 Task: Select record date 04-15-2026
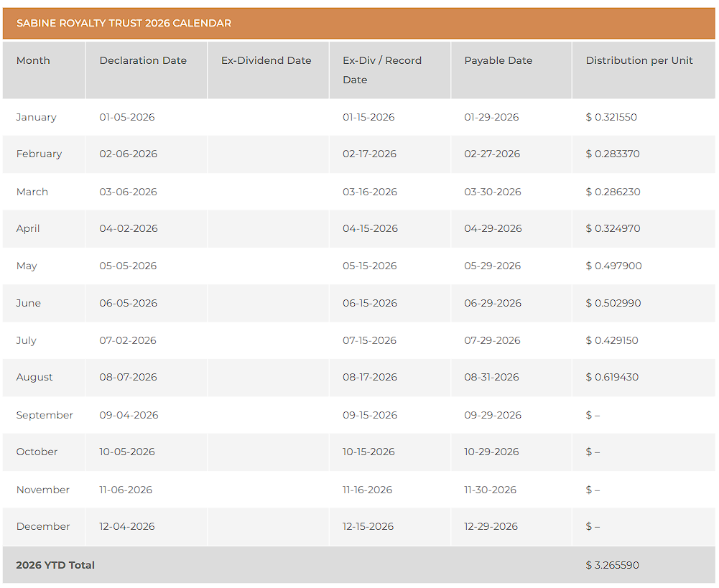[370, 229]
